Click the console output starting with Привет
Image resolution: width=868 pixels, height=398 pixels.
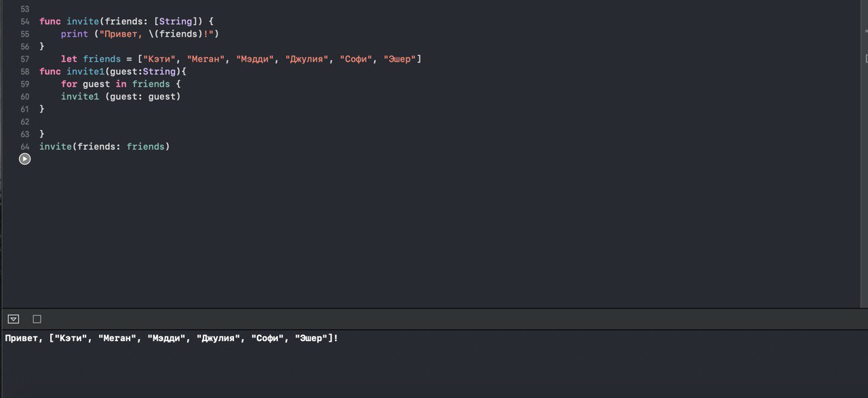tap(172, 338)
